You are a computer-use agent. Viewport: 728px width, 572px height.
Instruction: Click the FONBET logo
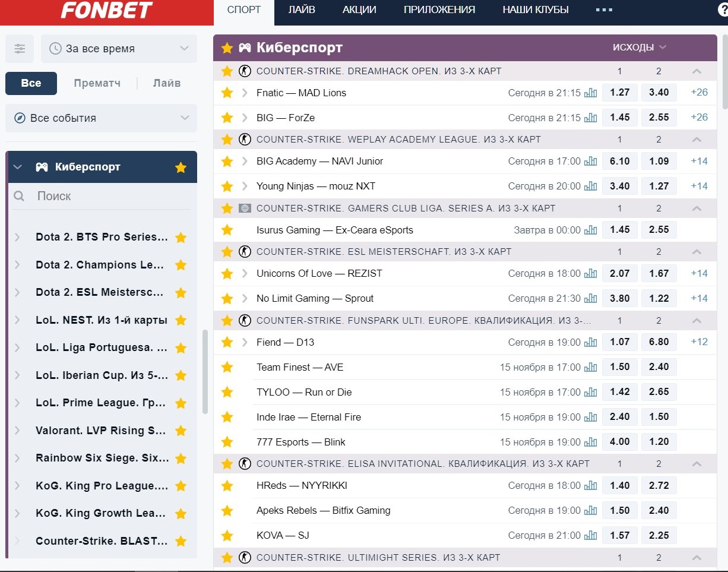[x=107, y=10]
